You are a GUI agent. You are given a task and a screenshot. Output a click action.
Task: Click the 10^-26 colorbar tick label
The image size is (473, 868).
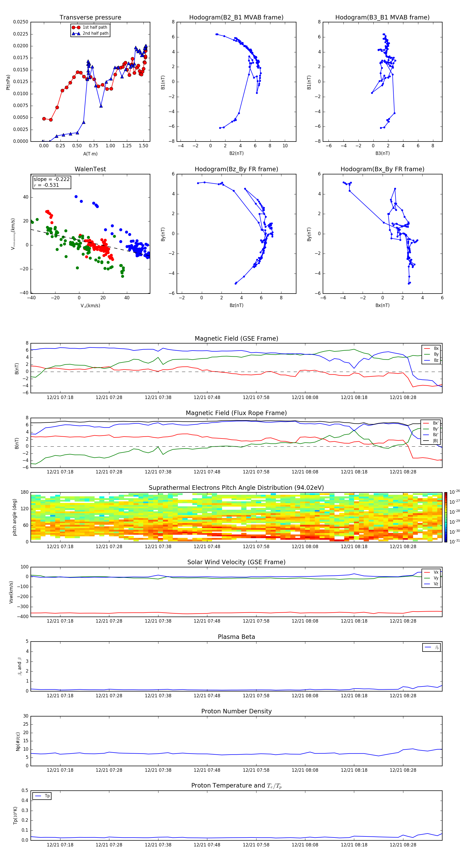click(455, 492)
